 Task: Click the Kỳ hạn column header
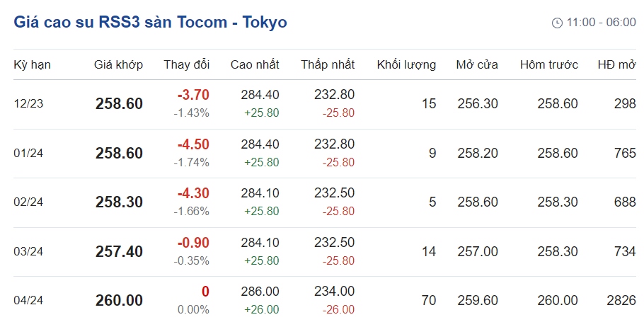click(x=32, y=65)
